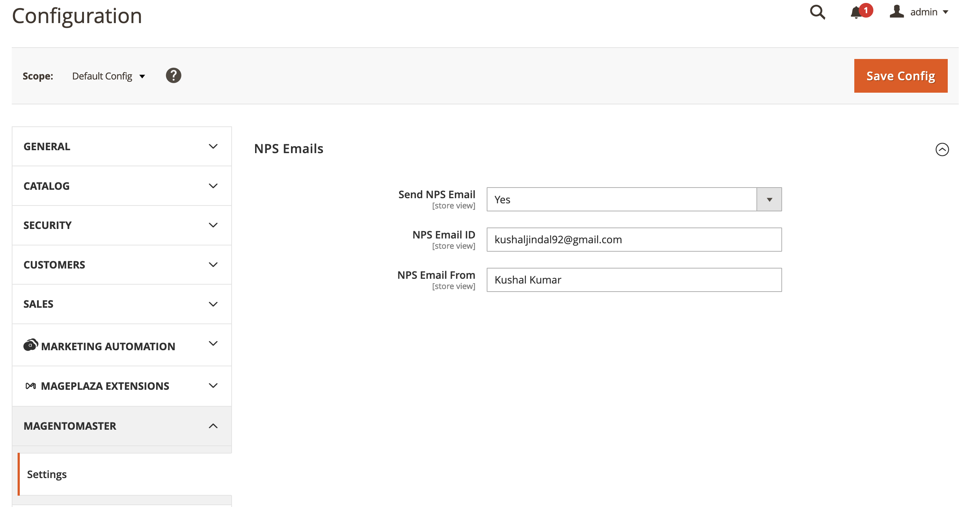Click the Mageplaza logo icon
This screenshot has height=507, width=980.
[x=30, y=386]
